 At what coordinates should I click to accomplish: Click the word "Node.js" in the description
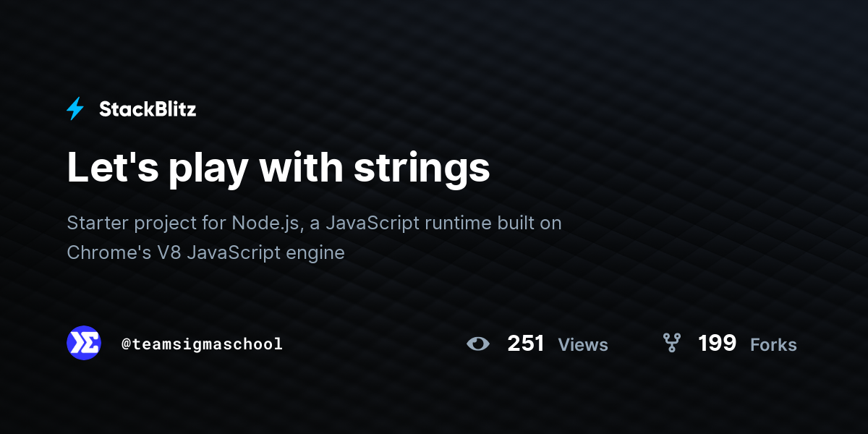265,223
